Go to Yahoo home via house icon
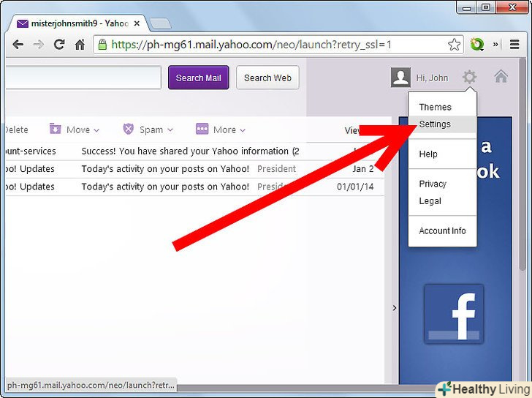This screenshot has width=532, height=398. coord(501,76)
